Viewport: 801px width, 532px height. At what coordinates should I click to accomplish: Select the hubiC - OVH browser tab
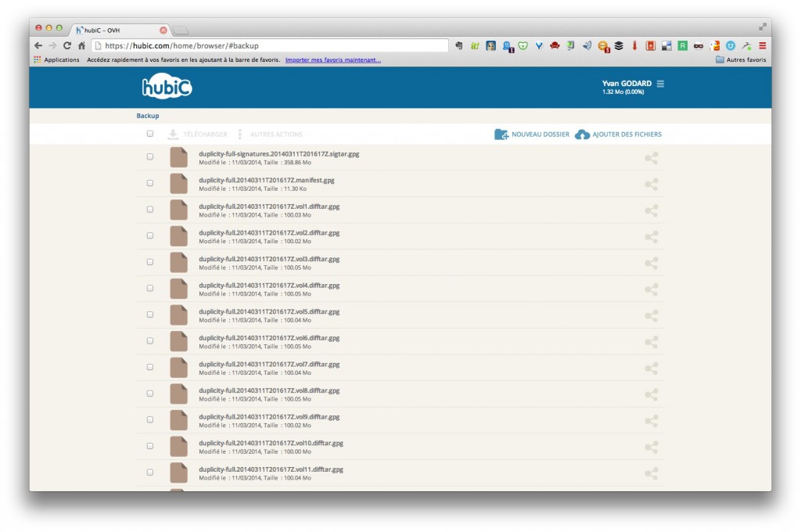pyautogui.click(x=120, y=31)
